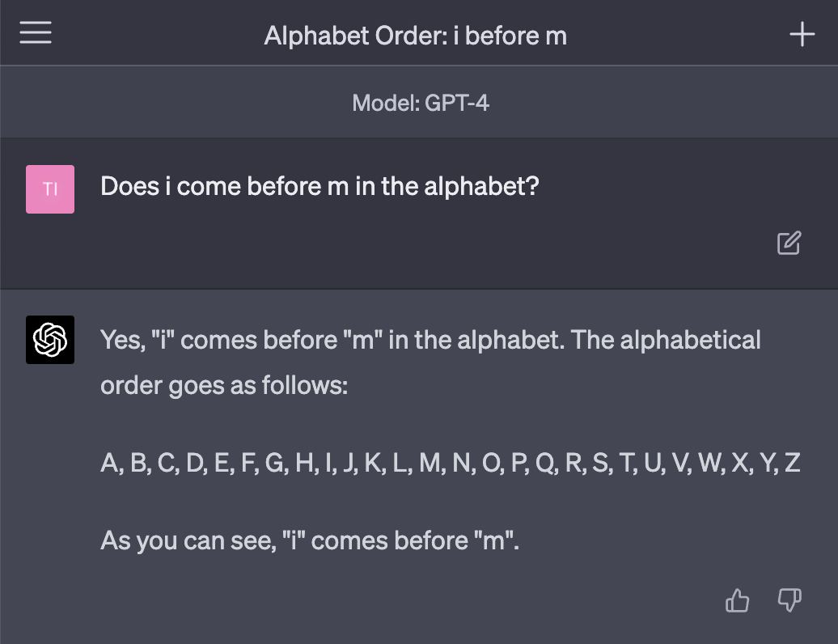Click the letter Z ending the alphabet list
838x644 pixels.
pyautogui.click(x=792, y=463)
